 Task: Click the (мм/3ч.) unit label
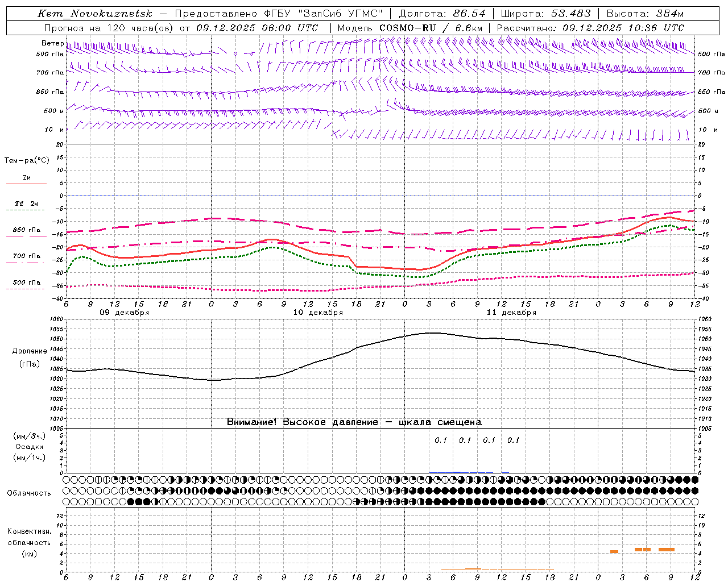30,436
